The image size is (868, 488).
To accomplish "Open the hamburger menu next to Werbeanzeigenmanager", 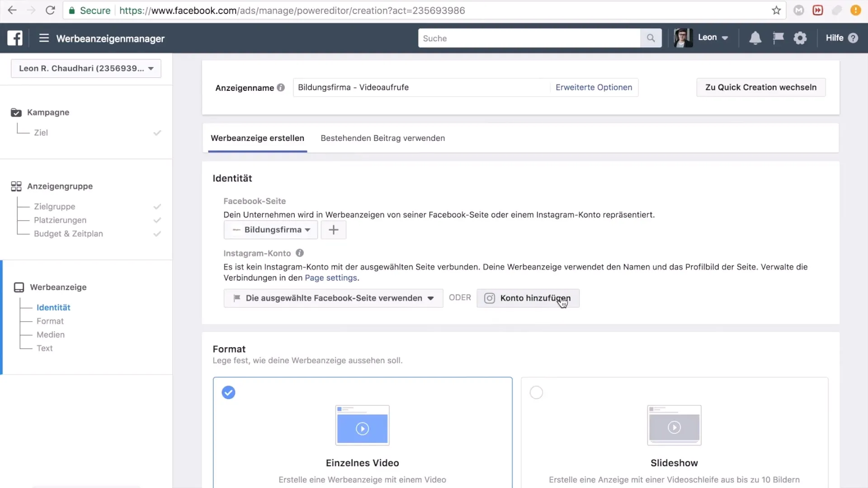I will (44, 38).
